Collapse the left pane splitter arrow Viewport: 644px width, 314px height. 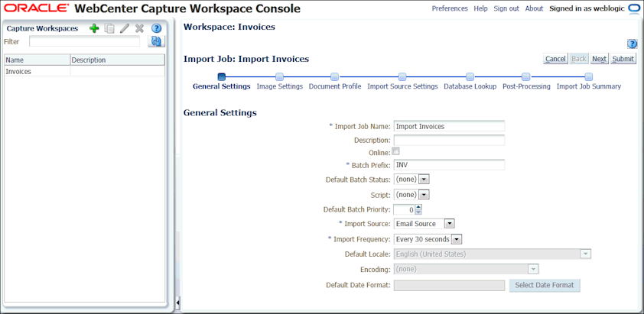coord(177,303)
